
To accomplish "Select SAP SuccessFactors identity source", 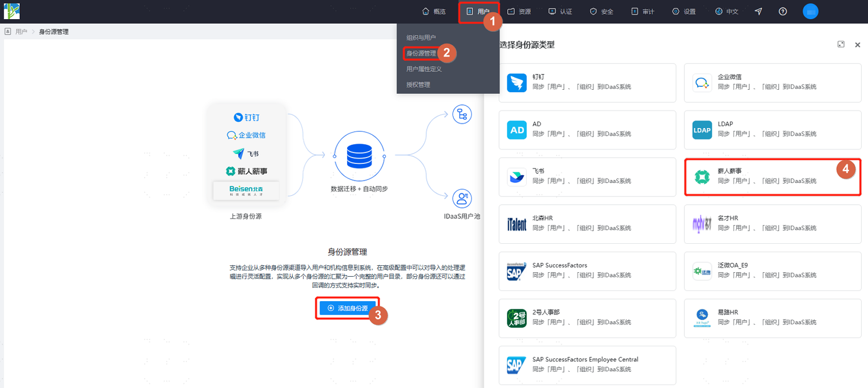I will click(x=587, y=271).
